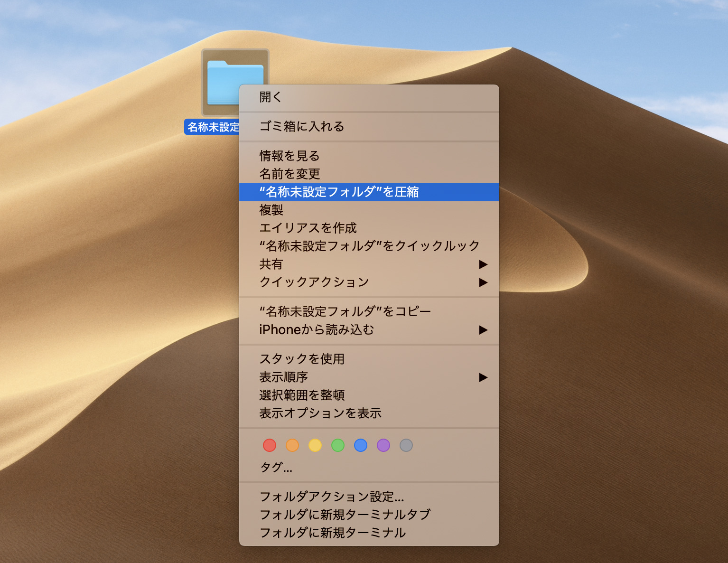This screenshot has width=728, height=563.
Task: Apply the gray tag color
Action: click(x=406, y=445)
